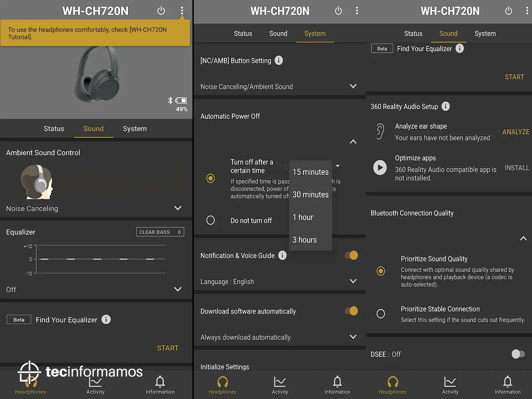Expand the Noise Canceling ambient sound dropdown

(178, 208)
